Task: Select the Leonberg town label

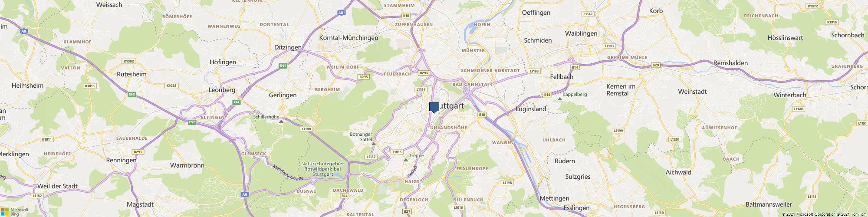Action: tap(222, 90)
